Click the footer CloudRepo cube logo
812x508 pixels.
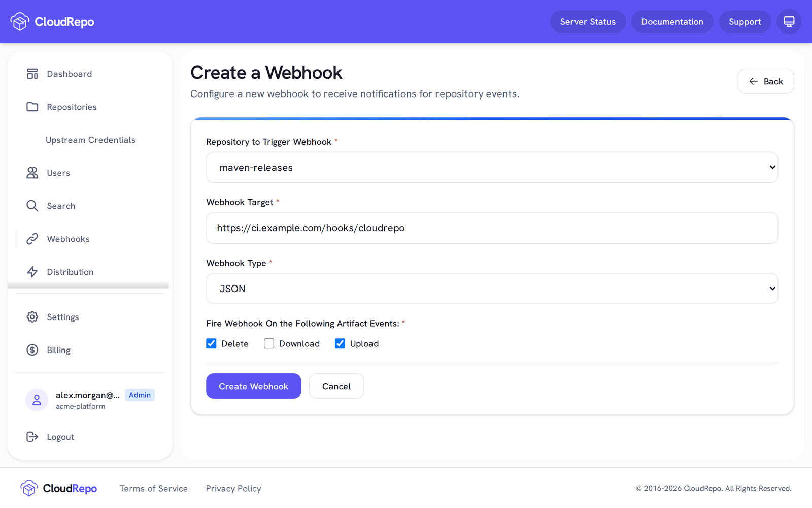(x=29, y=488)
